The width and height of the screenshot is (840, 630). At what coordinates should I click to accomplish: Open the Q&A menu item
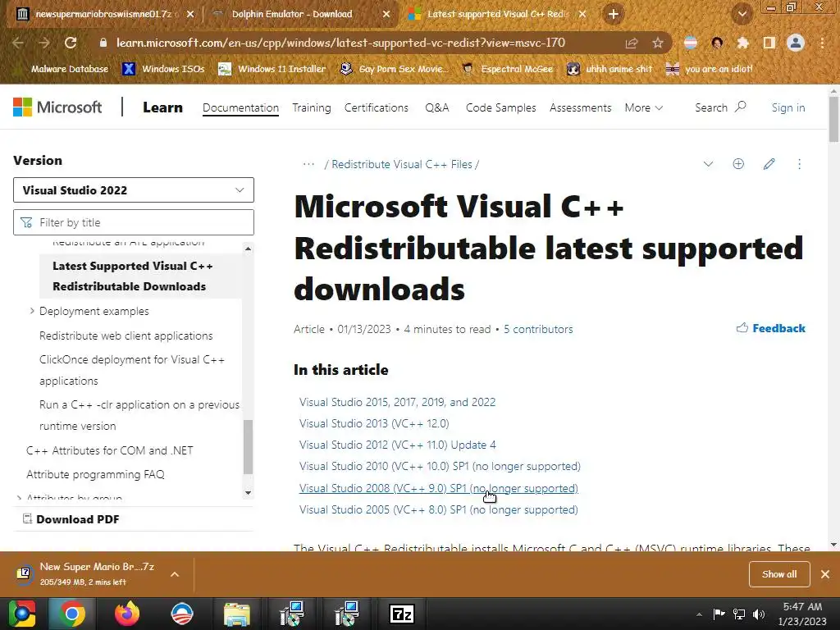click(436, 107)
